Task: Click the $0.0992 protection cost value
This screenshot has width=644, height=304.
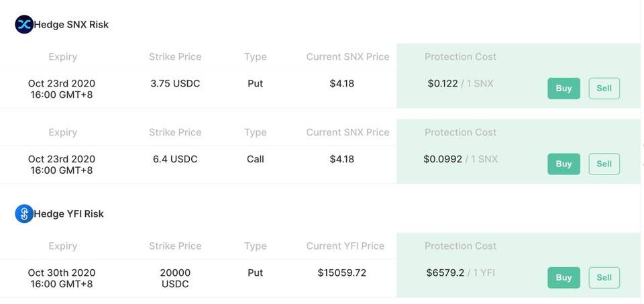Action: pyautogui.click(x=443, y=159)
